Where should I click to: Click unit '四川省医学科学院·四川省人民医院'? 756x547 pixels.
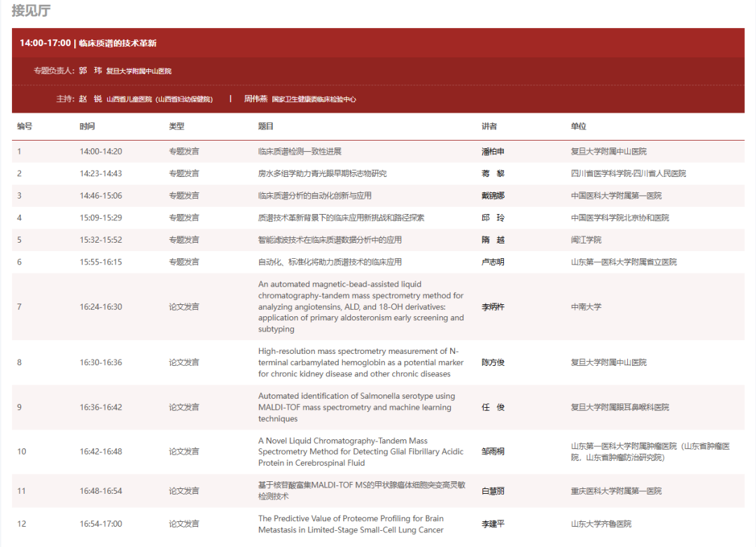(x=628, y=173)
